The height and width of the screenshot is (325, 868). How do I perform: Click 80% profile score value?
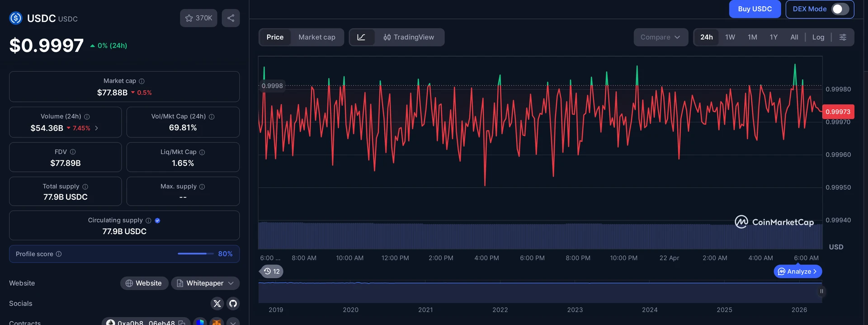pyautogui.click(x=225, y=254)
